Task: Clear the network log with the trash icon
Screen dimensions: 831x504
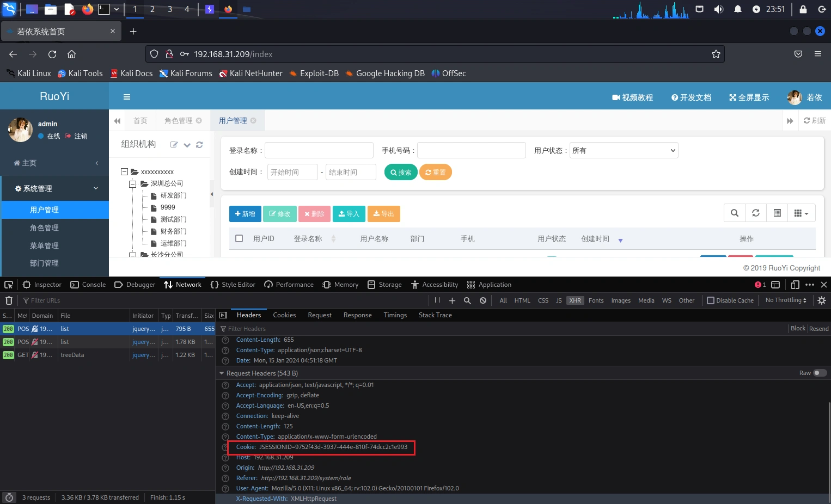Action: click(9, 300)
